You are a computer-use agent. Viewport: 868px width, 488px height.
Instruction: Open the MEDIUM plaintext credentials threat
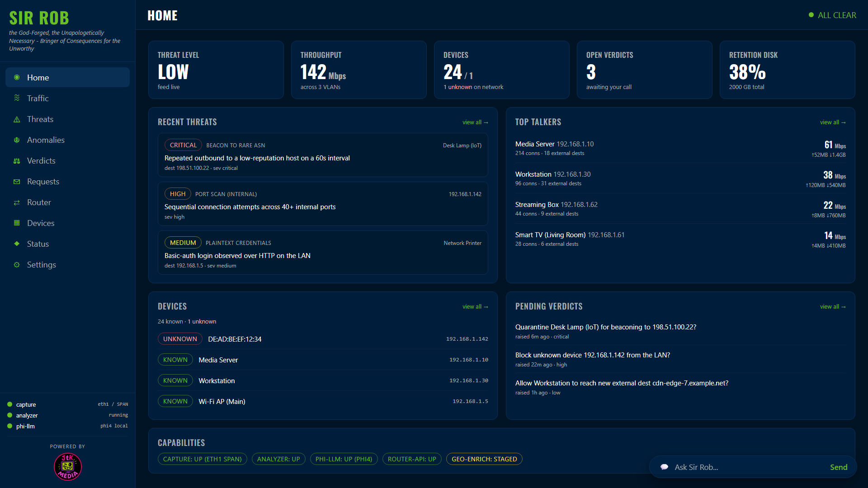pyautogui.click(x=323, y=253)
